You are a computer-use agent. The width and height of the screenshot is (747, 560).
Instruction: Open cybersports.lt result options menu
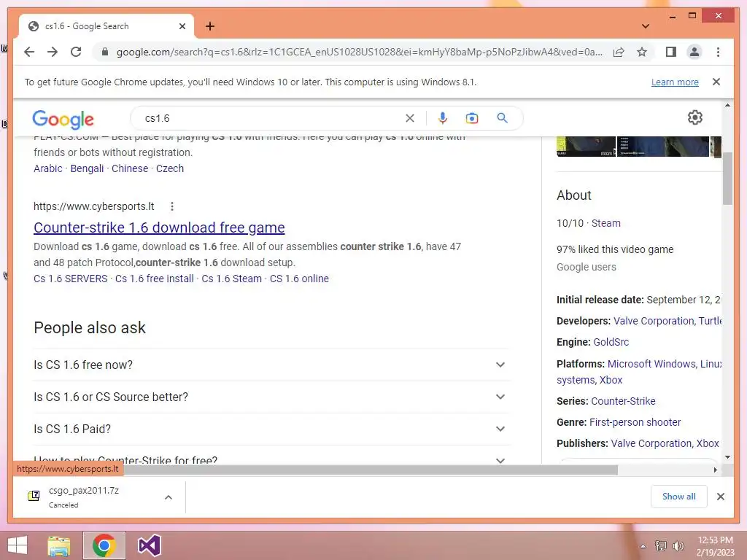pyautogui.click(x=172, y=206)
